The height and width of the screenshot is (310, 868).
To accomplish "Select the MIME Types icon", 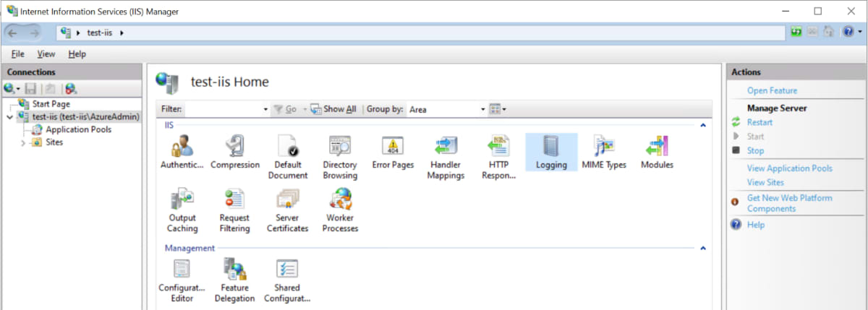I will [604, 152].
